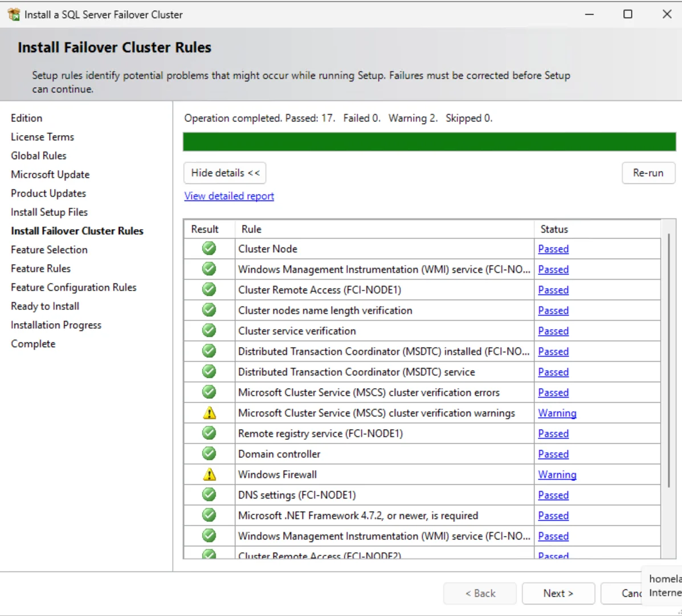Click the SQL Server setup title bar icon

point(14,14)
